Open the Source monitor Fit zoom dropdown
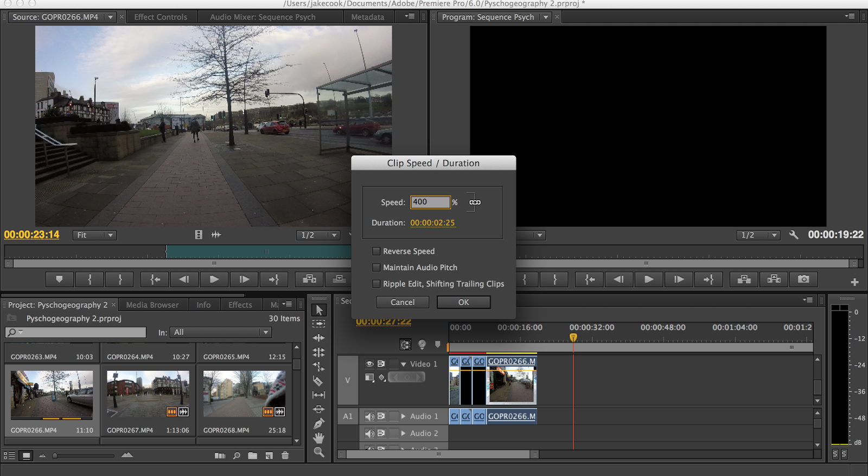Image resolution: width=868 pixels, height=476 pixels. [x=94, y=235]
